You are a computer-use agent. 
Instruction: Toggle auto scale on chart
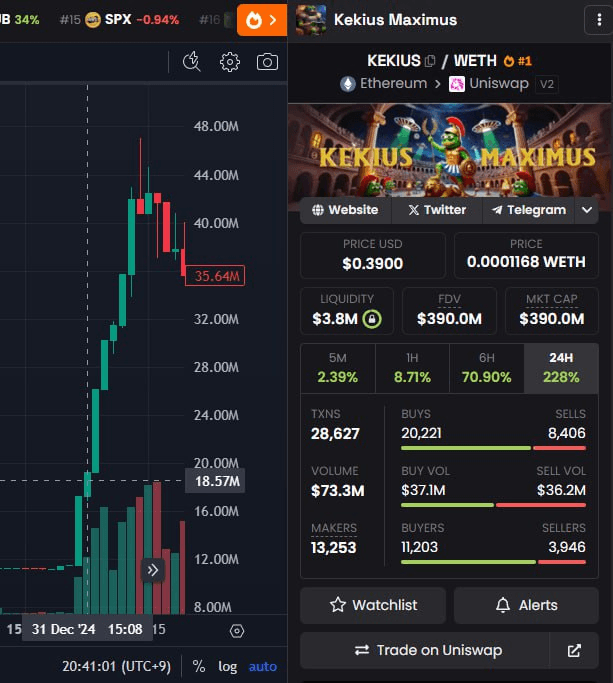click(263, 666)
